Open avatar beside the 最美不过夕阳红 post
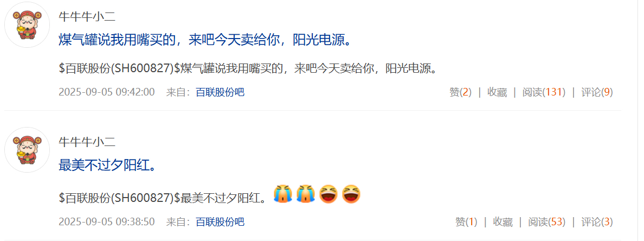Viewport: 644px width, 241px height. [27, 150]
